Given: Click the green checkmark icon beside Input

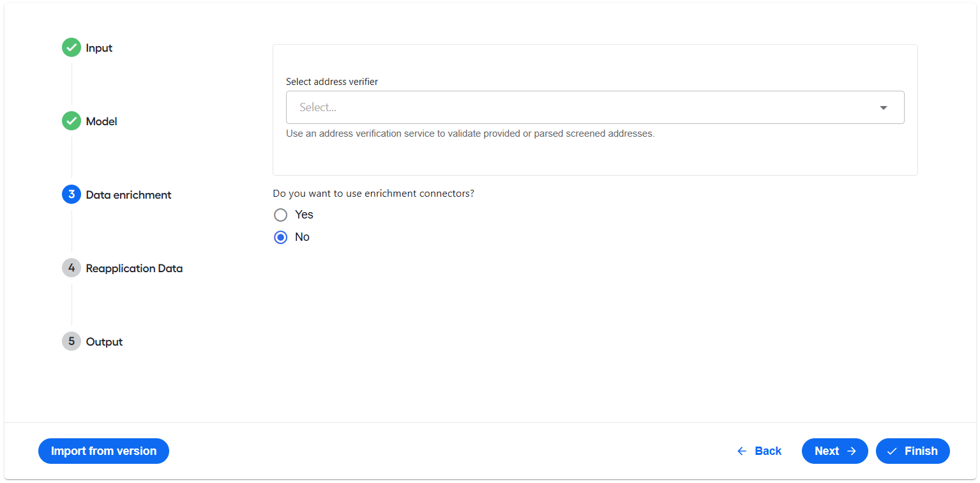Looking at the screenshot, I should 72,47.
